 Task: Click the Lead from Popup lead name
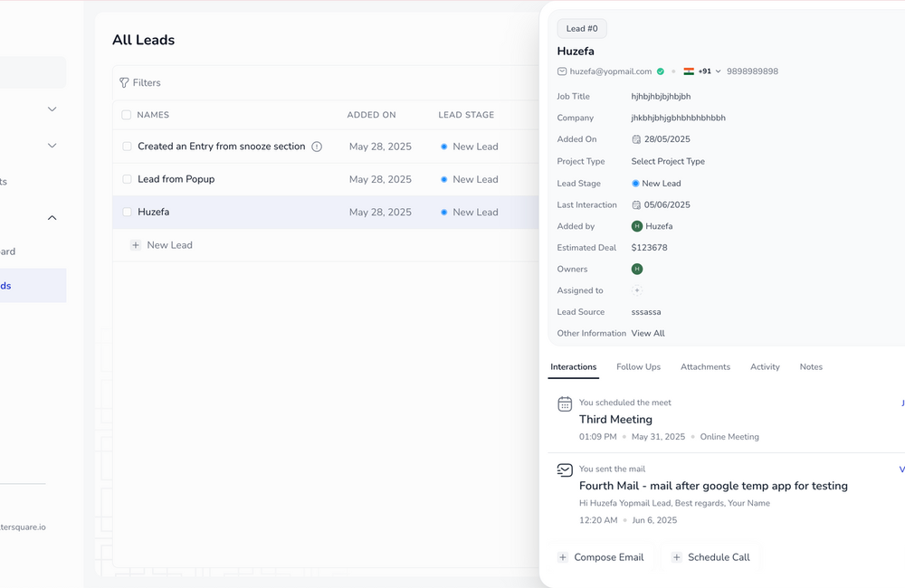(x=176, y=179)
